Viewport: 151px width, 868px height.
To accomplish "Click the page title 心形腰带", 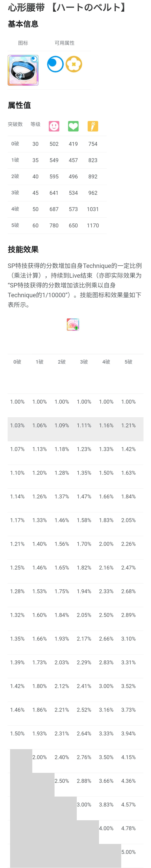I will [26, 7].
